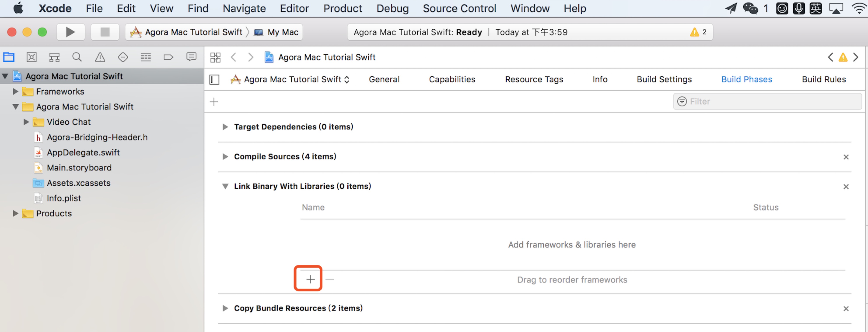Click the input method 英 icon
This screenshot has height=332, width=868.
(815, 8)
